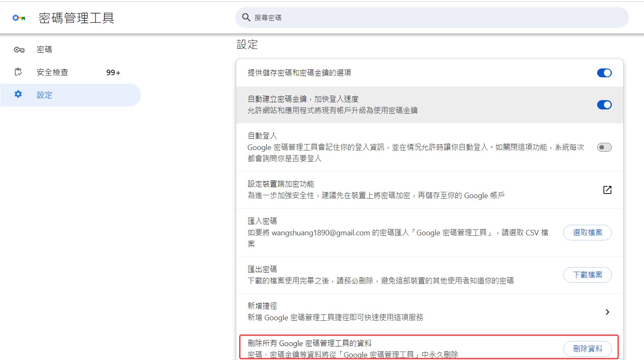Open the 安全檢查 sidebar item

[x=71, y=72]
